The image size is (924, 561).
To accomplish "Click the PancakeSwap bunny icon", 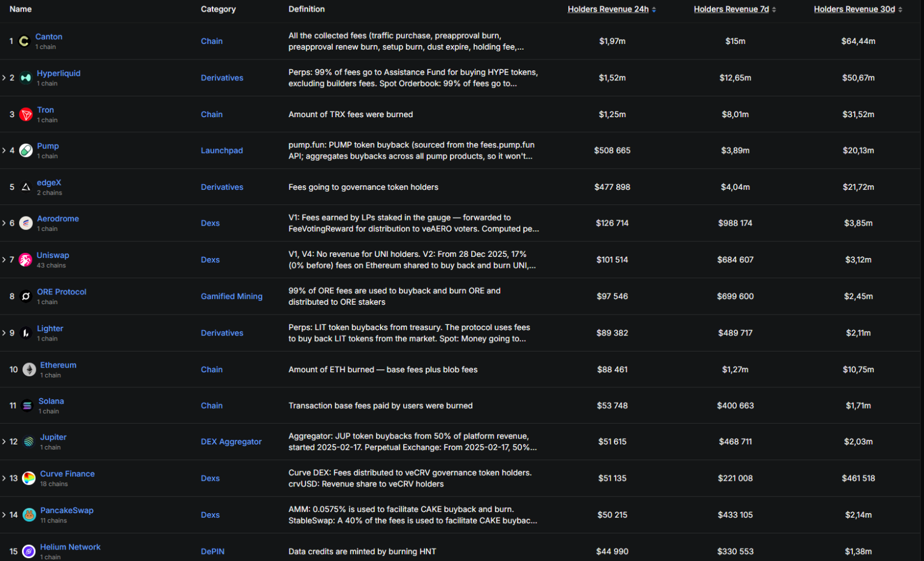I will pos(29,515).
